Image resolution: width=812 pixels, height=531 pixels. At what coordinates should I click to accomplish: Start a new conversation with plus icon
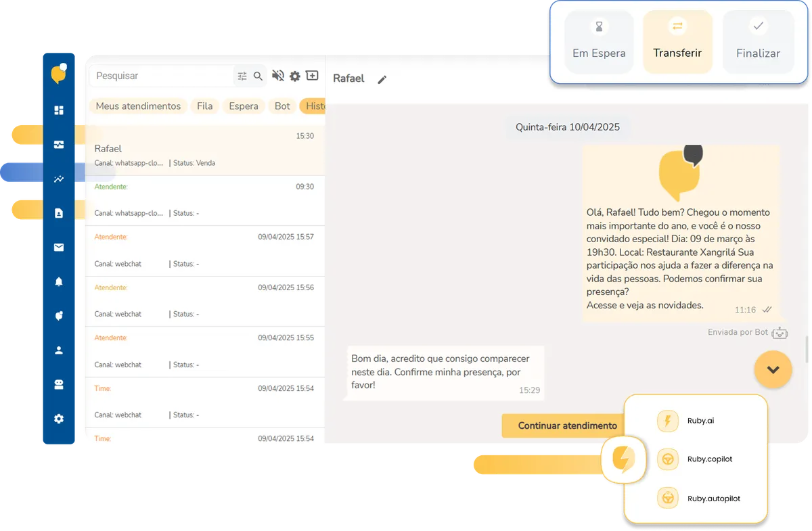point(312,76)
